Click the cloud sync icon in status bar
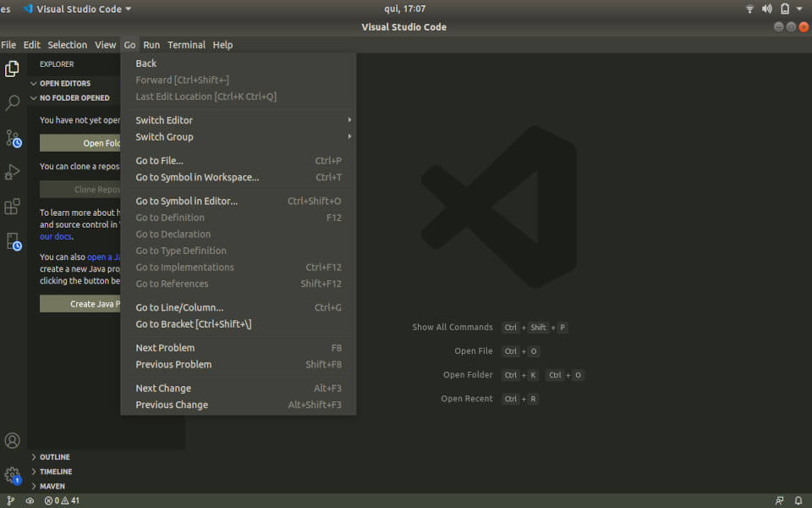 pyautogui.click(x=30, y=500)
